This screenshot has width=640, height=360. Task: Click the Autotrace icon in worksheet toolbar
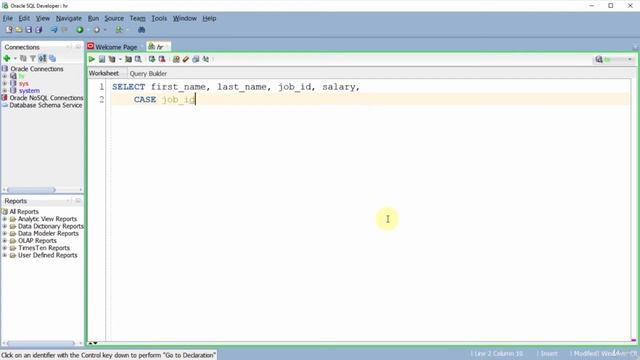[x=128, y=59]
